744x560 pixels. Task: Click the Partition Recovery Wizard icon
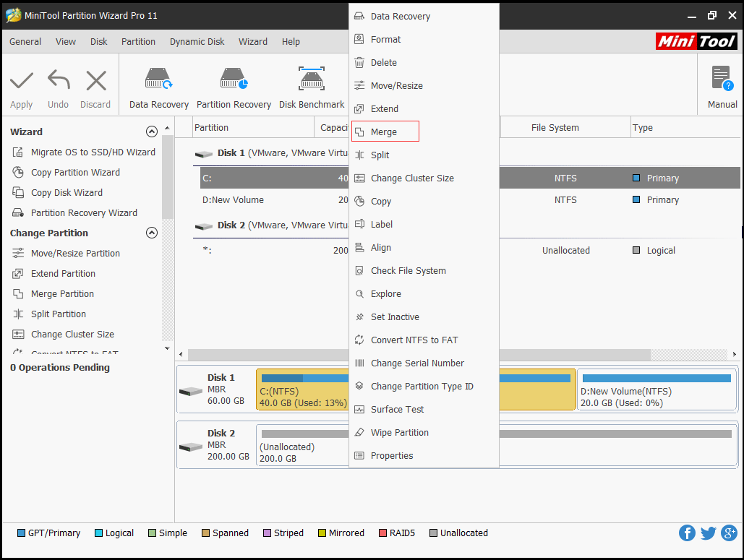pos(18,213)
